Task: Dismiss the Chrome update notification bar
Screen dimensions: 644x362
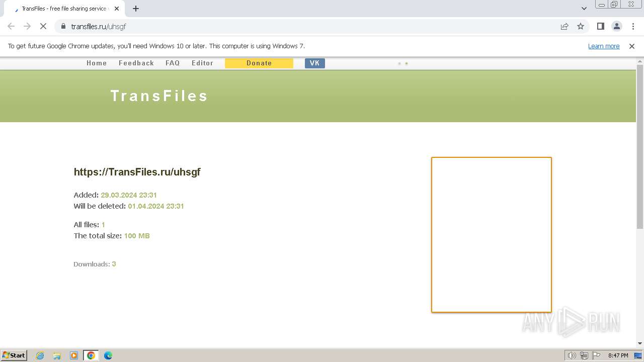Action: pyautogui.click(x=632, y=46)
